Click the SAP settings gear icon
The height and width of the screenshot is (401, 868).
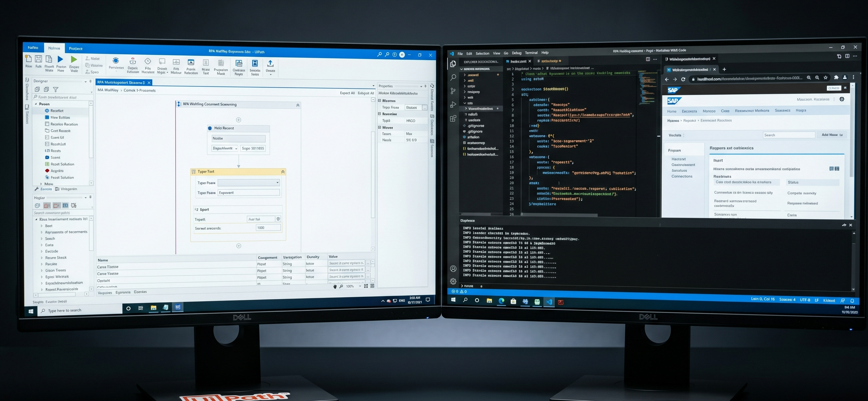click(x=842, y=99)
